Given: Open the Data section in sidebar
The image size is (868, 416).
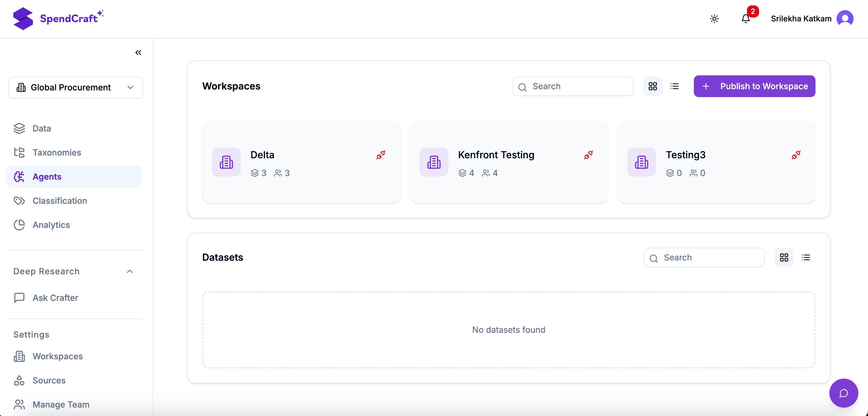Looking at the screenshot, I should pyautogui.click(x=41, y=128).
